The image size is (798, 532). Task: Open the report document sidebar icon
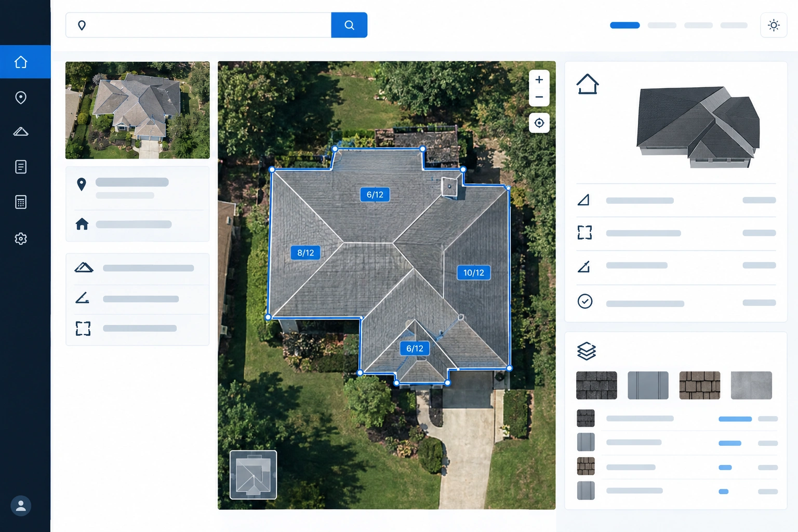(21, 167)
